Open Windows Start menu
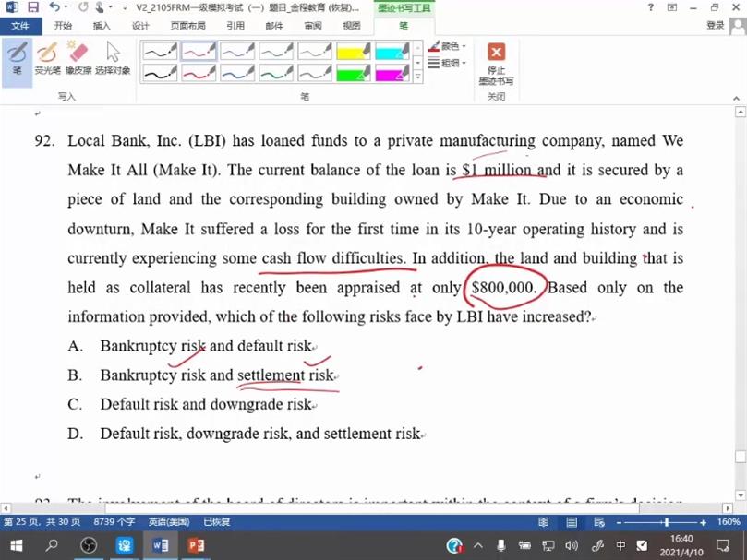Screen dimensions: 747x560 [17, 545]
